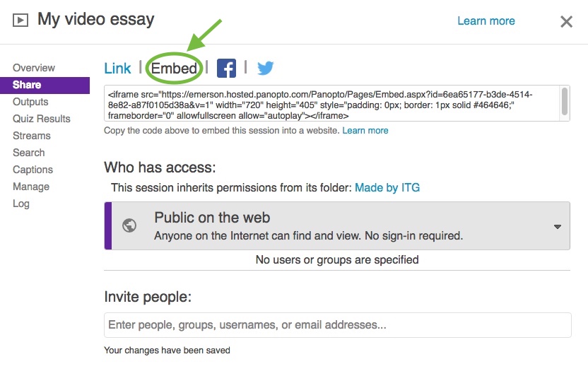Open the Overview section
Viewport: 588px width, 388px height.
click(34, 68)
